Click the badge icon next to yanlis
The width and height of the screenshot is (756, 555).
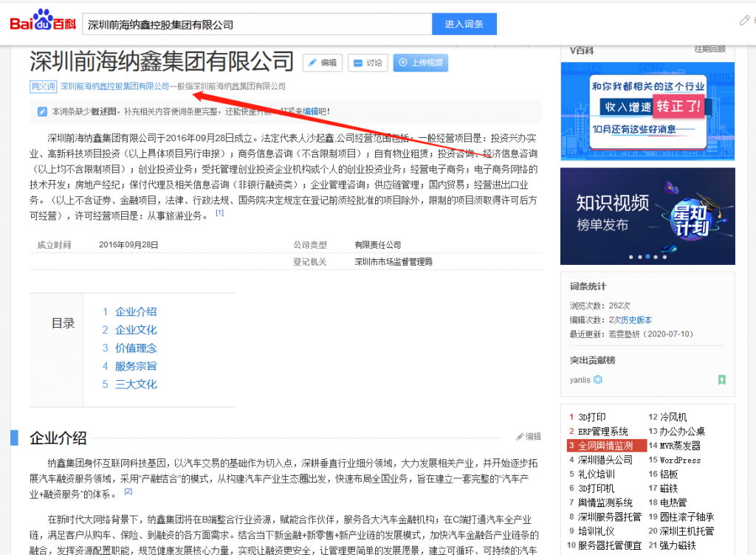coord(598,379)
